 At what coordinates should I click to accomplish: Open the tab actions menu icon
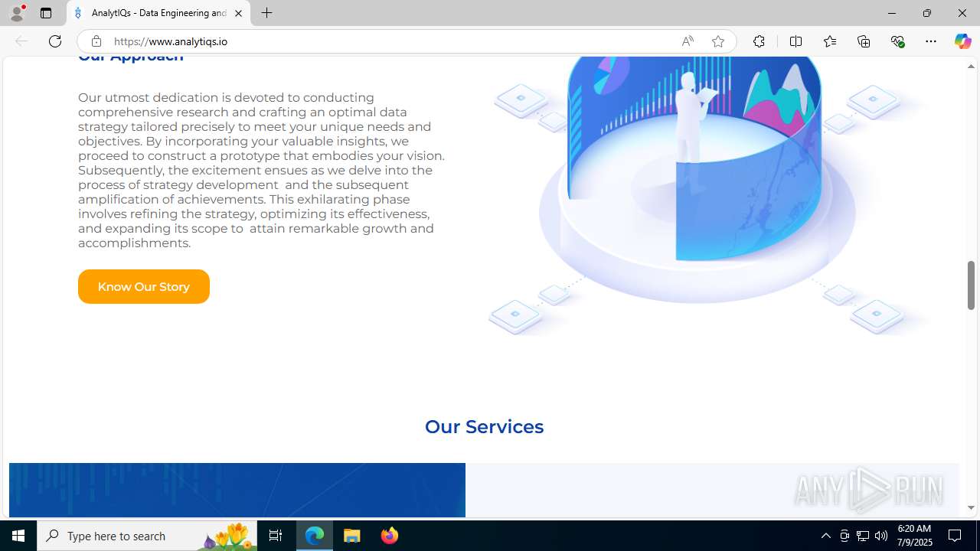pos(46,13)
